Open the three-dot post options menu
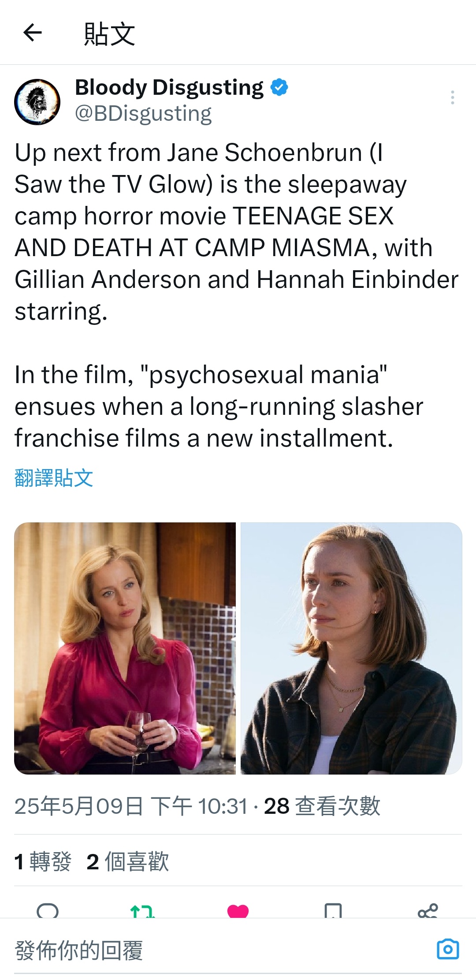476x980 pixels. click(x=452, y=97)
